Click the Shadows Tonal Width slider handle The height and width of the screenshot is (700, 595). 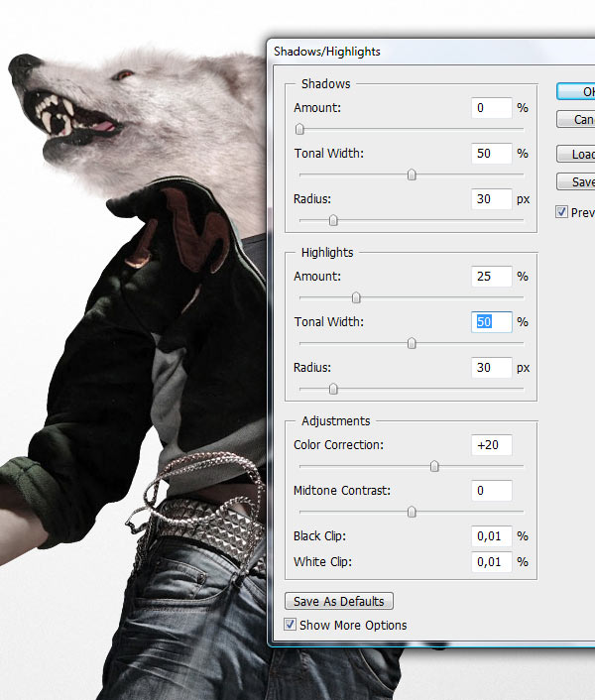[412, 175]
